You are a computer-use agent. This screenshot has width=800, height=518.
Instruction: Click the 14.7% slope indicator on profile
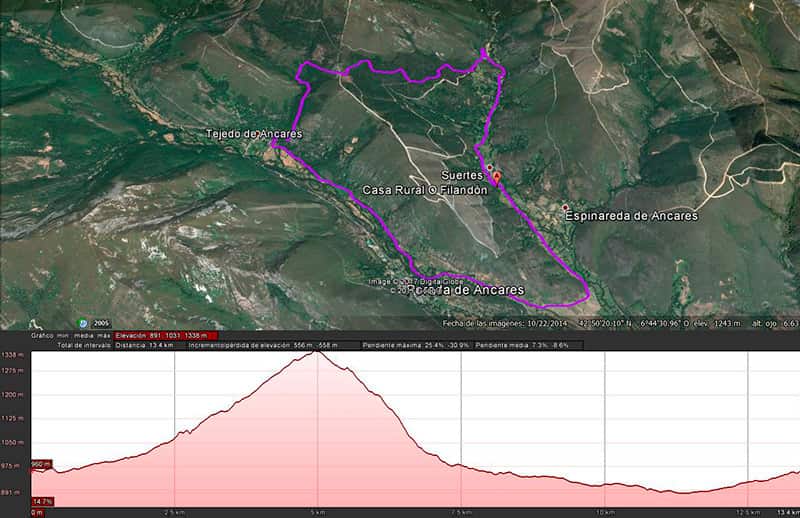[x=42, y=502]
